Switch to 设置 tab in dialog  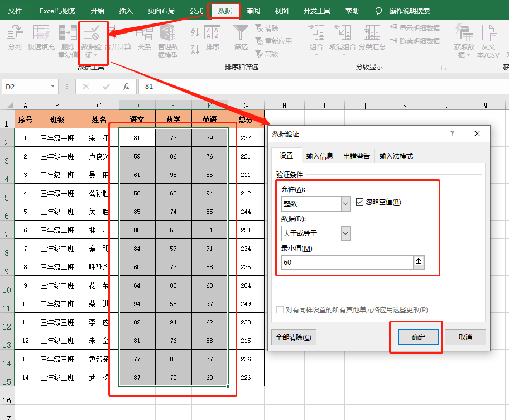(286, 156)
